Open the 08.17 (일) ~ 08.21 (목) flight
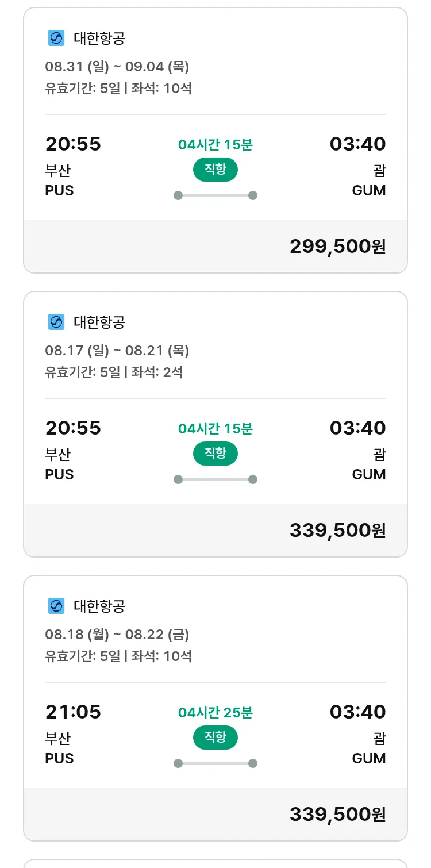The image size is (431, 868). tap(117, 351)
